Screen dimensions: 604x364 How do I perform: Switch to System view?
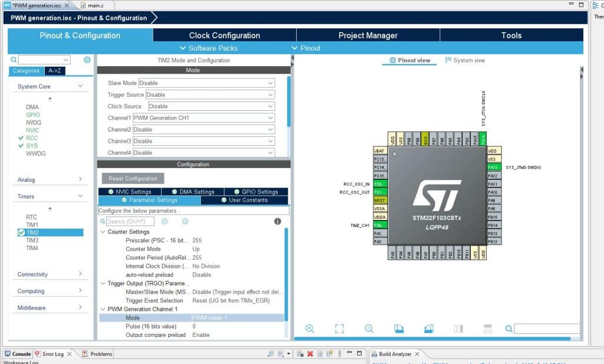[465, 60]
